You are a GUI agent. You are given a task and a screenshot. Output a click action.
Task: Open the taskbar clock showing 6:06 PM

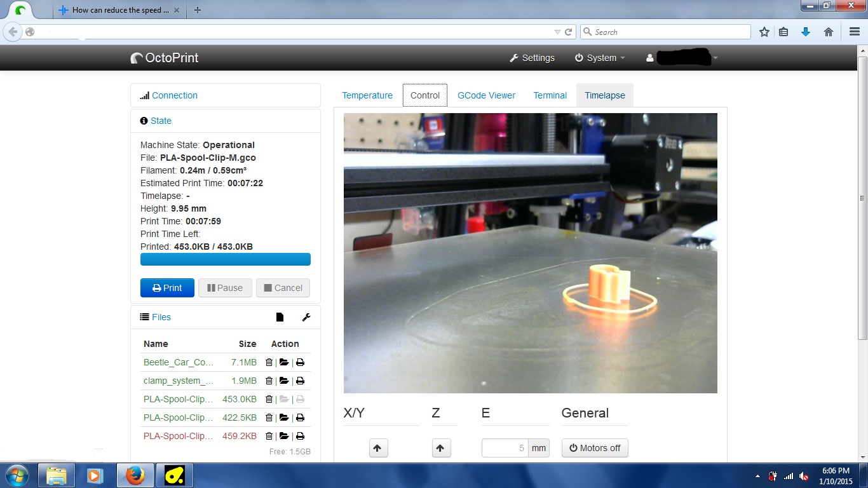836,476
